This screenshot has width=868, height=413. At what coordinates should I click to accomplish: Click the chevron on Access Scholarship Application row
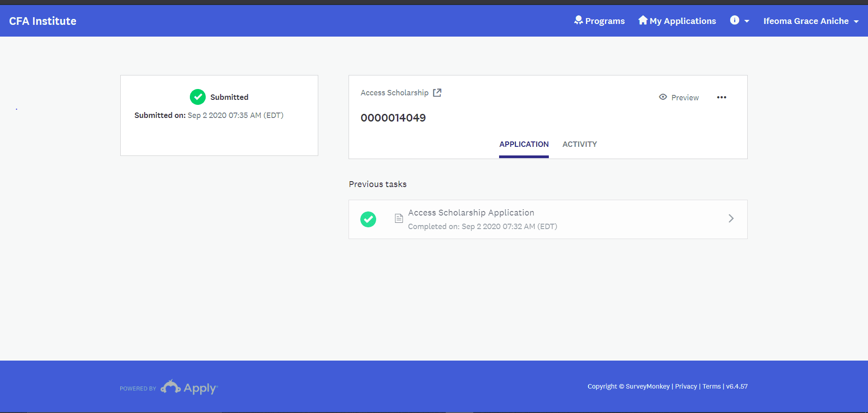pos(731,219)
